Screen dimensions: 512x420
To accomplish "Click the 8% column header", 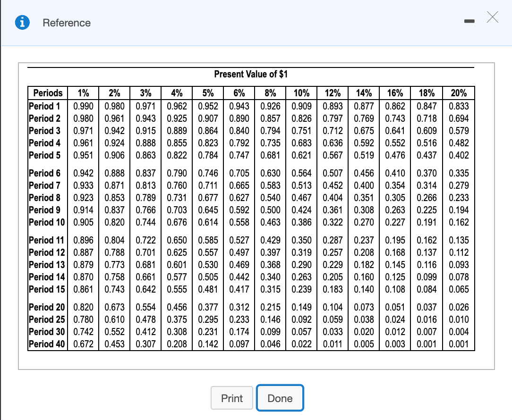I will pos(270,93).
